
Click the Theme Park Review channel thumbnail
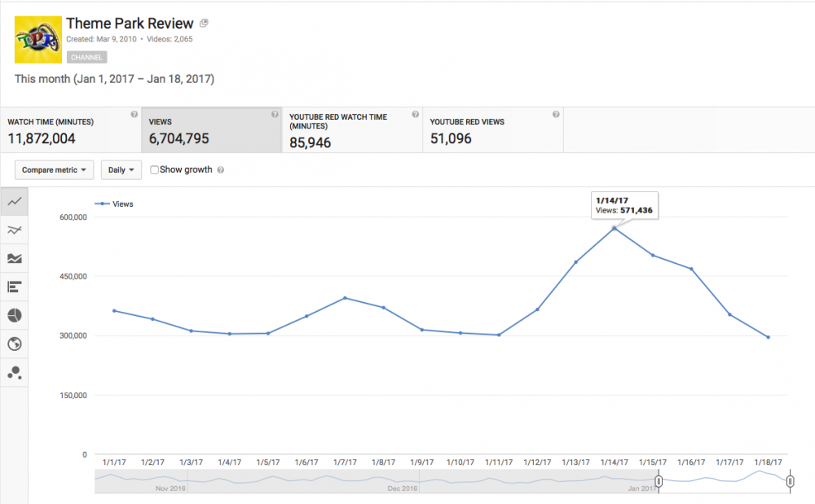click(38, 39)
